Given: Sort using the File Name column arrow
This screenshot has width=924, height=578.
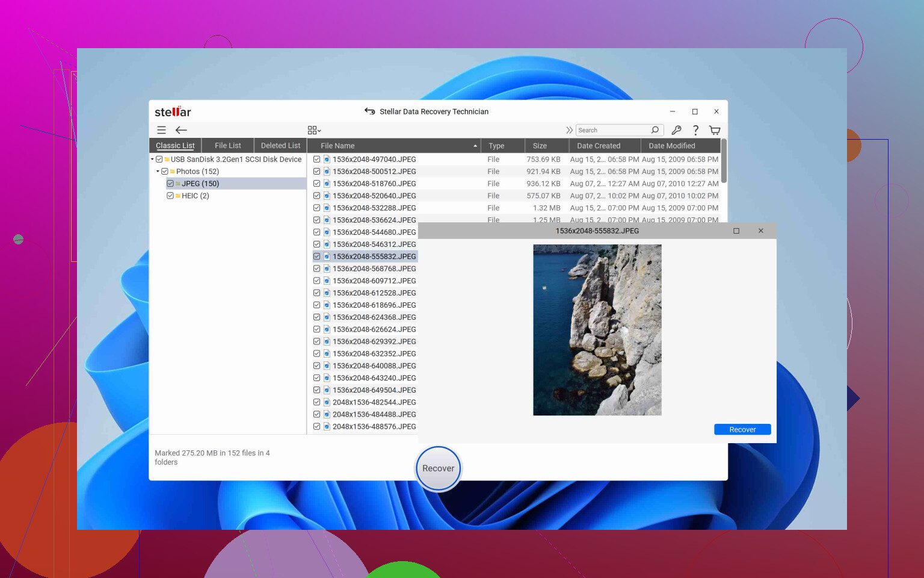Looking at the screenshot, I should [475, 146].
